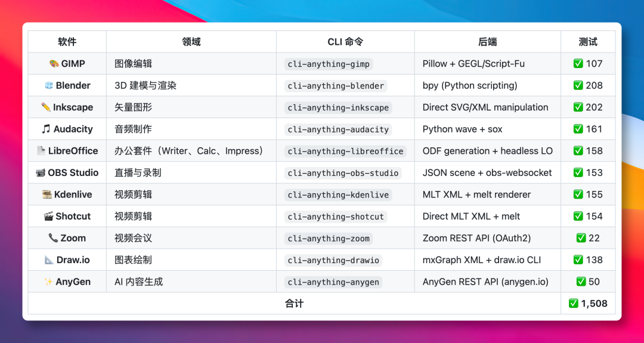This screenshot has width=644, height=343.
Task: Click green checkmark next to 161
Action: [x=578, y=129]
